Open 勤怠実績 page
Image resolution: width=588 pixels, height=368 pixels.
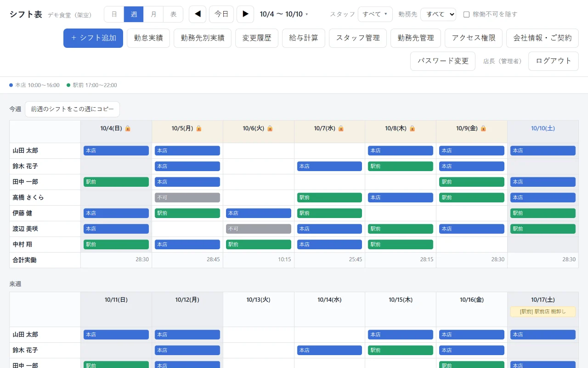pyautogui.click(x=148, y=38)
